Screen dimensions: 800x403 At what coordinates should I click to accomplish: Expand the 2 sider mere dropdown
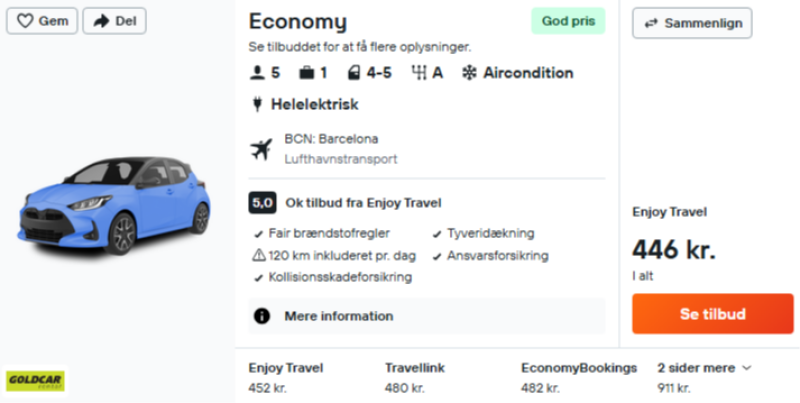tap(704, 368)
